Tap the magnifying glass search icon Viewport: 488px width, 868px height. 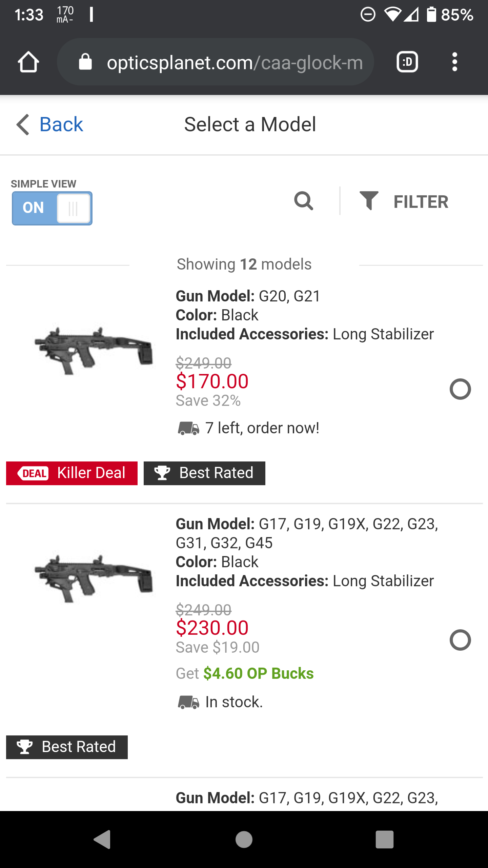304,201
